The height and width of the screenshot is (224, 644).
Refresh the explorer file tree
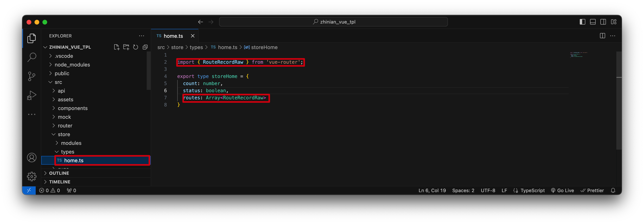tap(135, 47)
